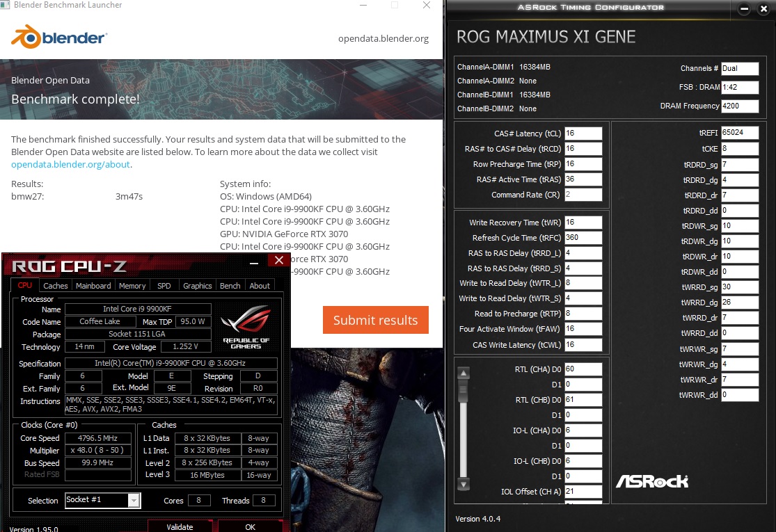The image size is (776, 532).
Task: Click the ASRock logo in Timing Configurator
Action: coord(652,481)
